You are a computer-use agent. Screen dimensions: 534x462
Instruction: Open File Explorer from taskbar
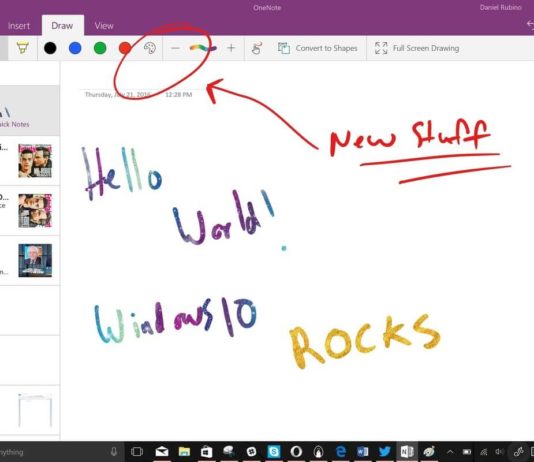tap(184, 452)
